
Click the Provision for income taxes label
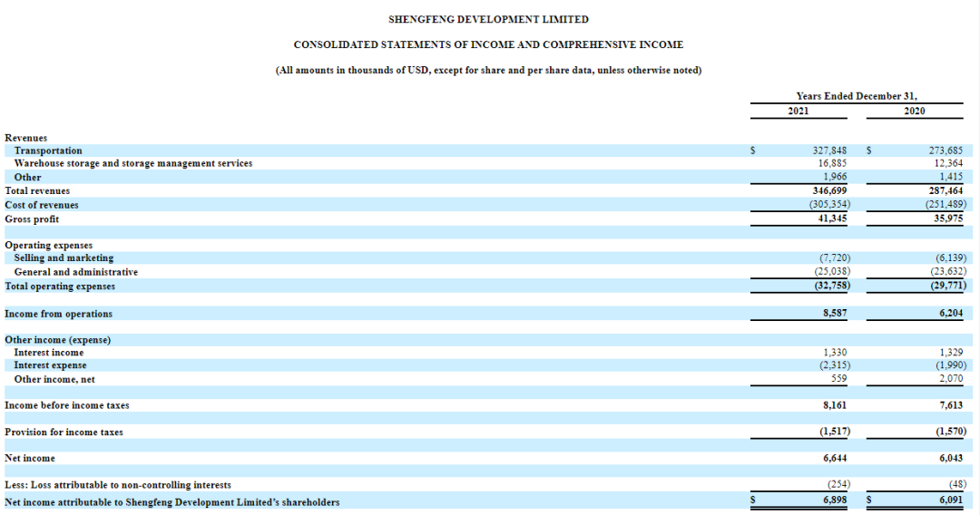coord(64,432)
